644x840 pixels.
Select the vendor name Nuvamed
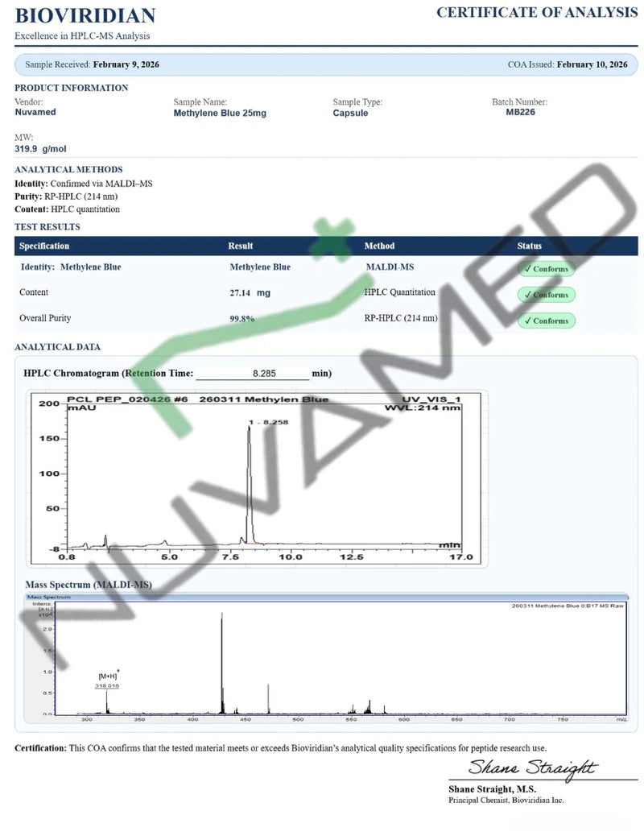[35, 112]
